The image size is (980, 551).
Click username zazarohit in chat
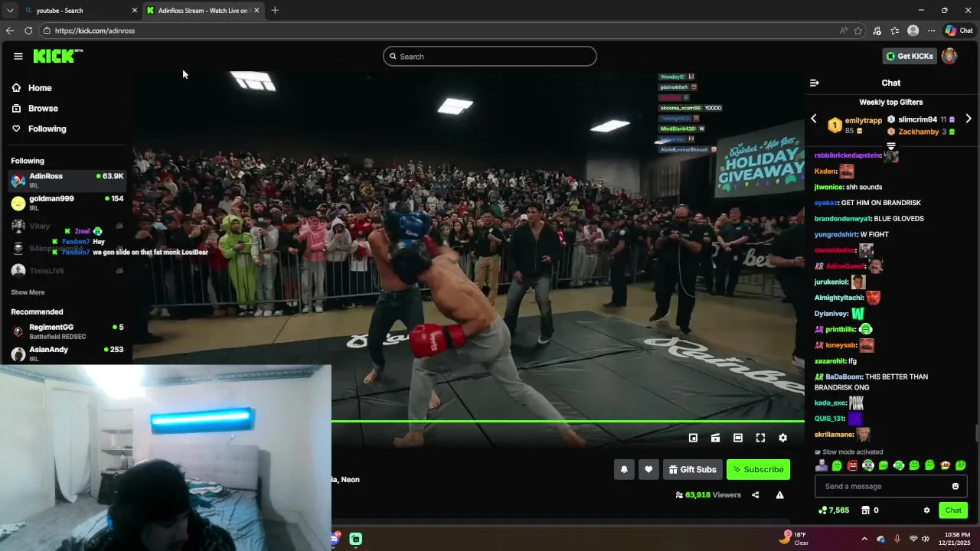point(830,360)
